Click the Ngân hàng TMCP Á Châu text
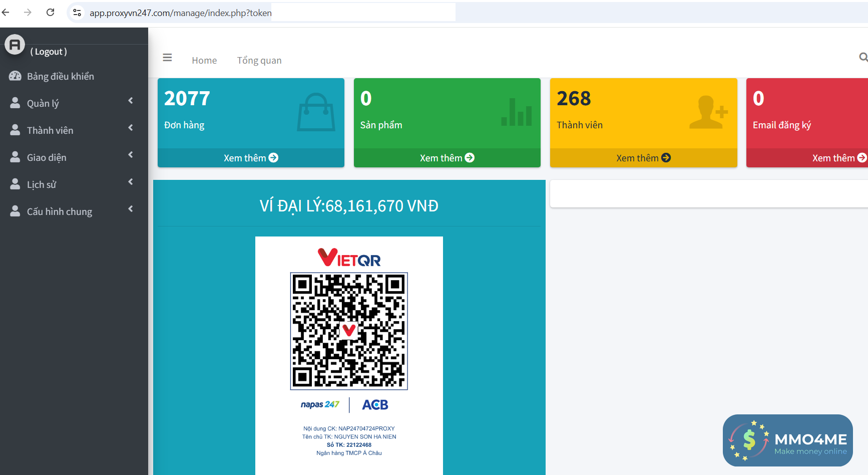The height and width of the screenshot is (475, 868). pyautogui.click(x=349, y=453)
